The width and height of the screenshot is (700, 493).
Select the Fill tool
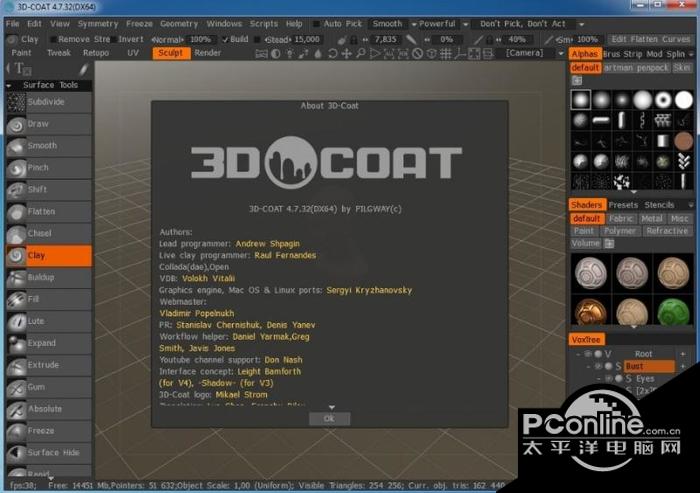pos(49,299)
